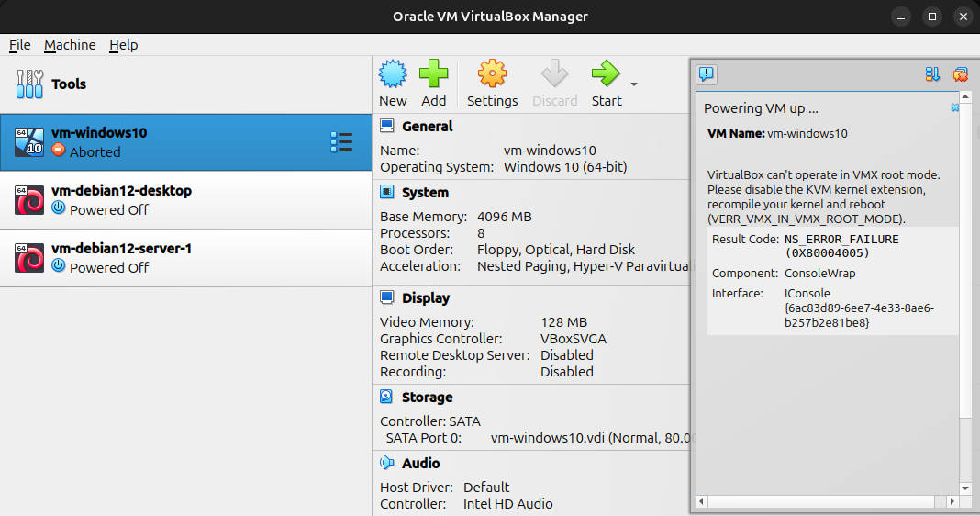This screenshot has width=980, height=516.
Task: Open vm-windows10 machine tools list icon
Action: click(x=341, y=141)
